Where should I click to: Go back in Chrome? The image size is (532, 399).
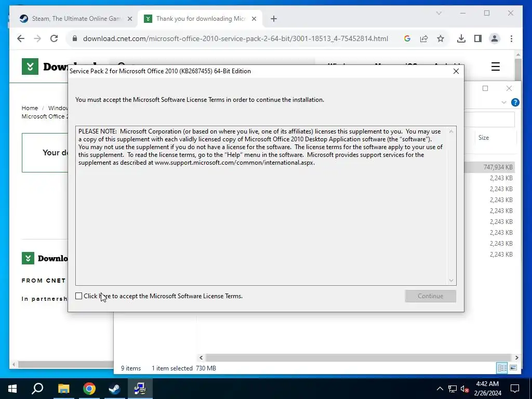click(21, 38)
